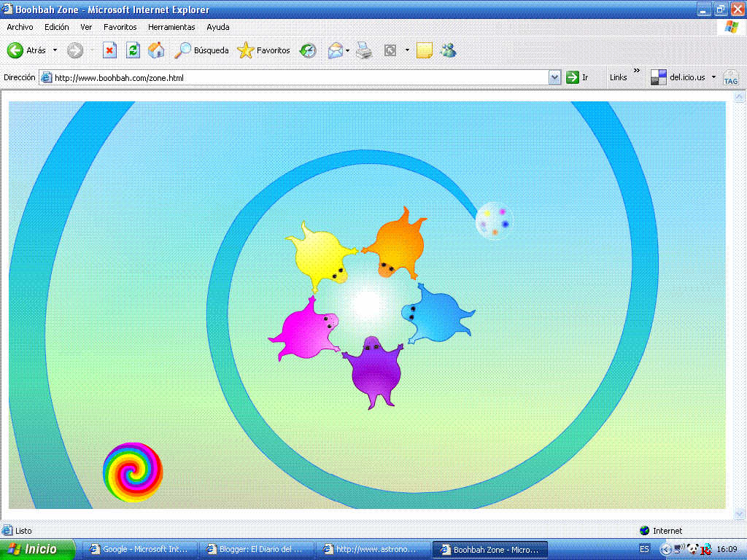The image size is (747, 560).
Task: Go to the home page via house icon
Action: click(x=156, y=50)
